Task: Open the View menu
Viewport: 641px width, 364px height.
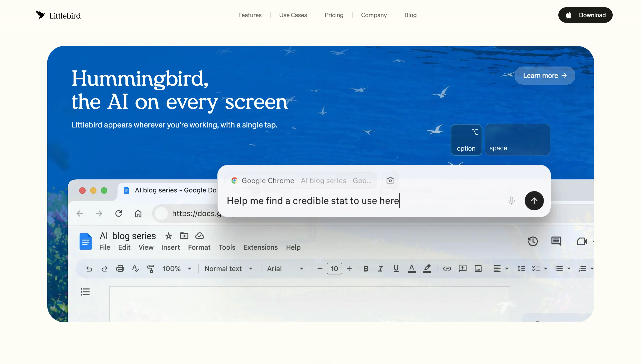Action: coord(146,247)
